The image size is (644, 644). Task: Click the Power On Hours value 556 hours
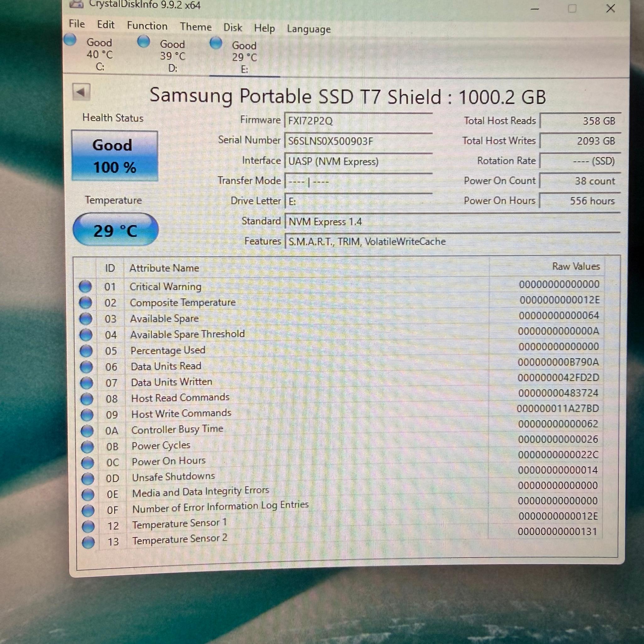580,201
